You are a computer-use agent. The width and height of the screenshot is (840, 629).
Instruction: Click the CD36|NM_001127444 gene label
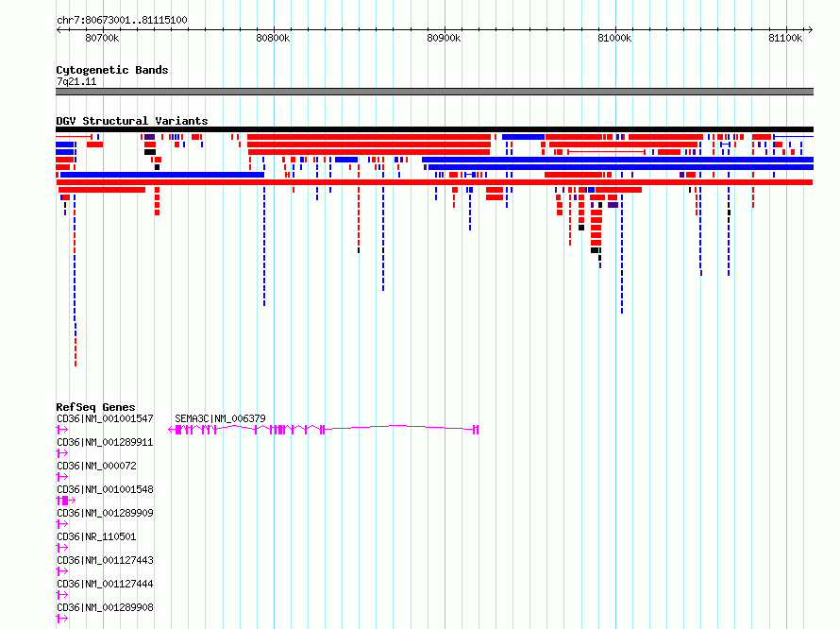pyautogui.click(x=105, y=584)
